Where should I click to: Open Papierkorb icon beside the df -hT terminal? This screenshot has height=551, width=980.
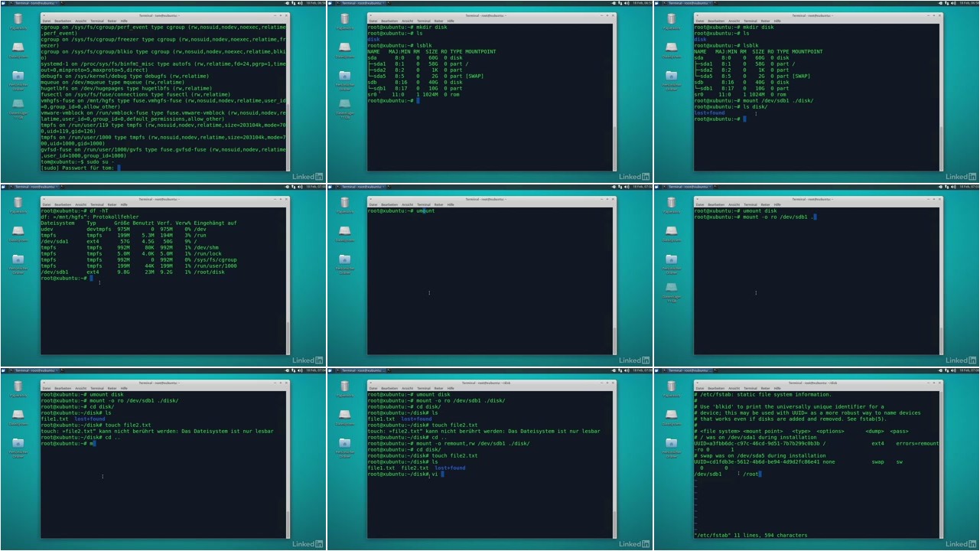(x=18, y=204)
